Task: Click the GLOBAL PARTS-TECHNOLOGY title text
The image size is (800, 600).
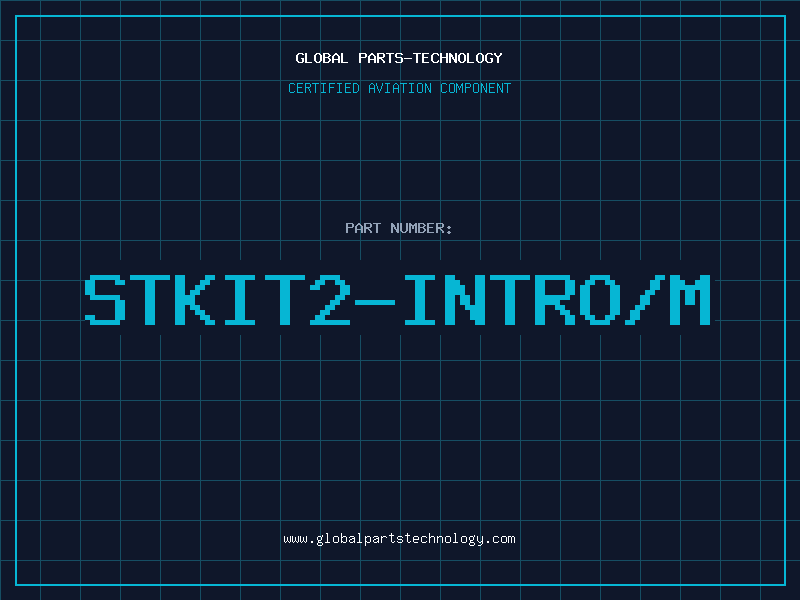Action: click(399, 58)
